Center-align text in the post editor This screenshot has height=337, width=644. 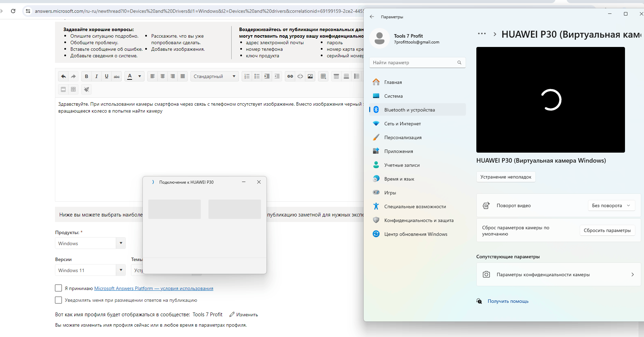tap(162, 76)
